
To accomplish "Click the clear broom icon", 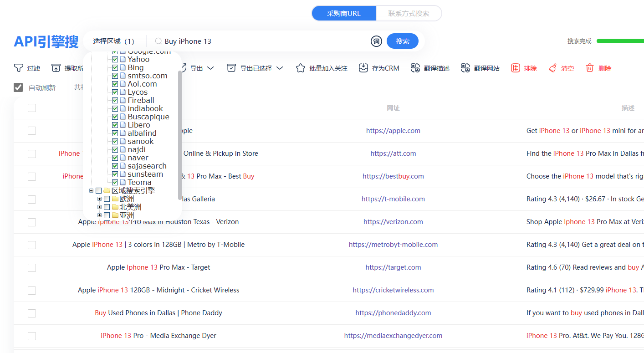I will point(552,68).
